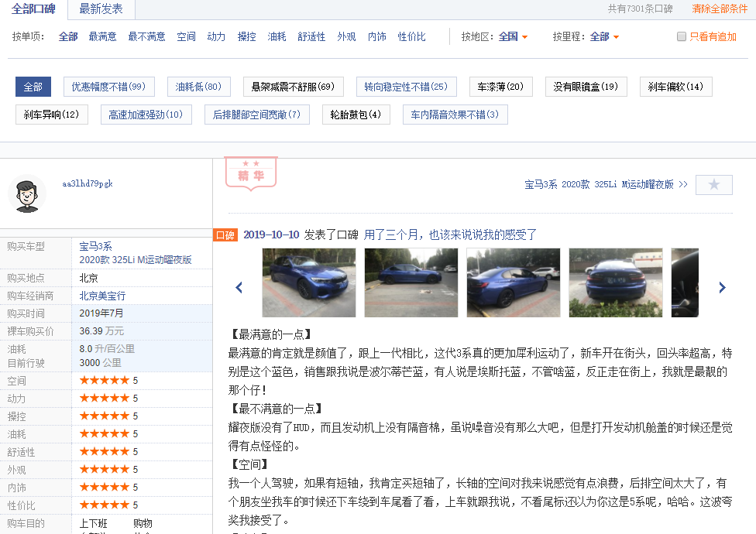Filter reviews by 油耗 category
The width and height of the screenshot is (756, 534).
[277, 36]
